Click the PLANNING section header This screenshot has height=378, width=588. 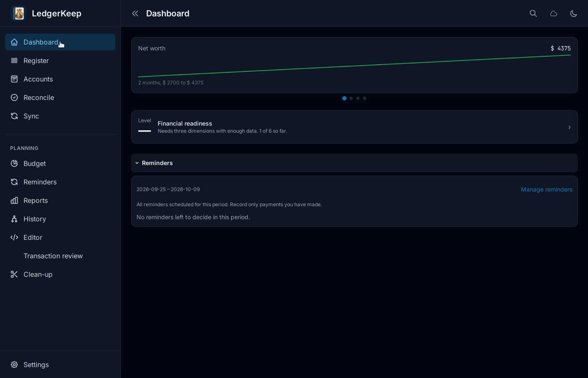click(24, 148)
